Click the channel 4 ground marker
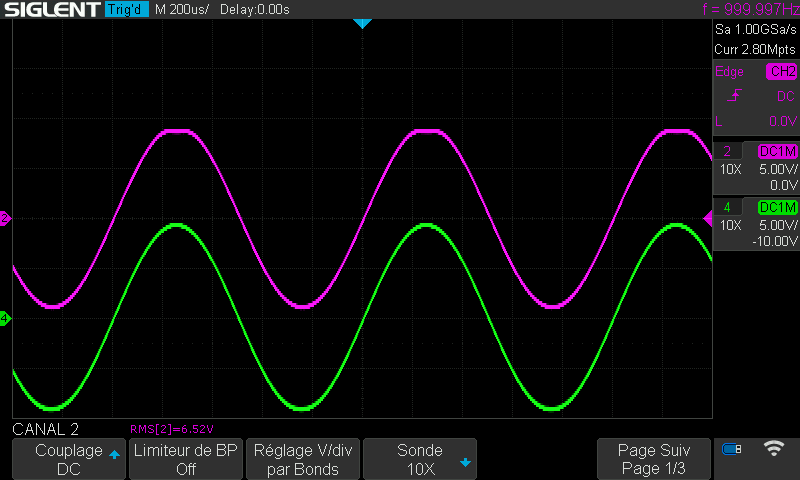Viewport: 800px width, 480px height. tap(5, 318)
